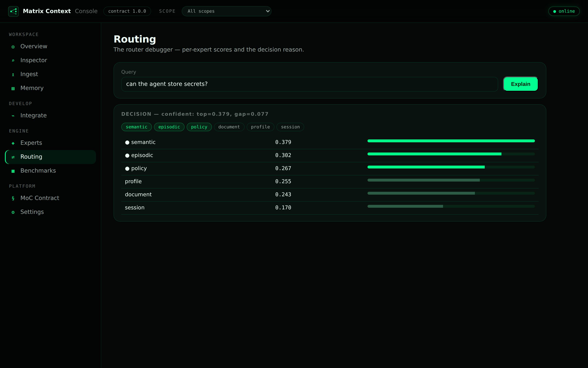Click the session score 0.170
The image size is (588, 368).
[x=283, y=208]
